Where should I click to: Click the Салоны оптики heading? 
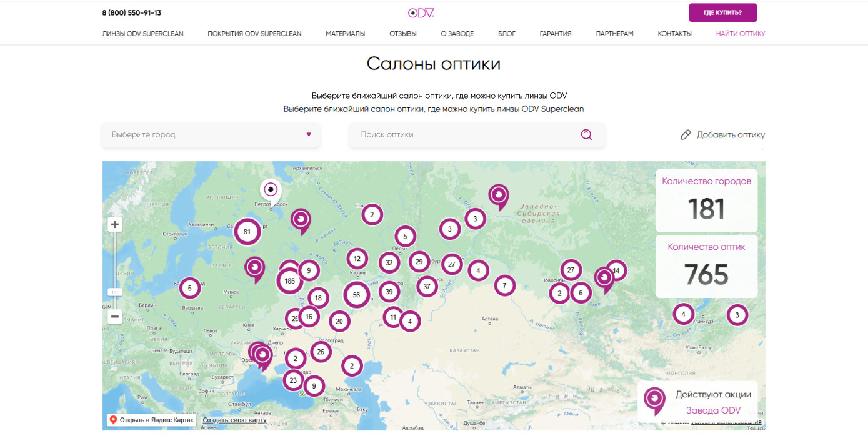(434, 64)
